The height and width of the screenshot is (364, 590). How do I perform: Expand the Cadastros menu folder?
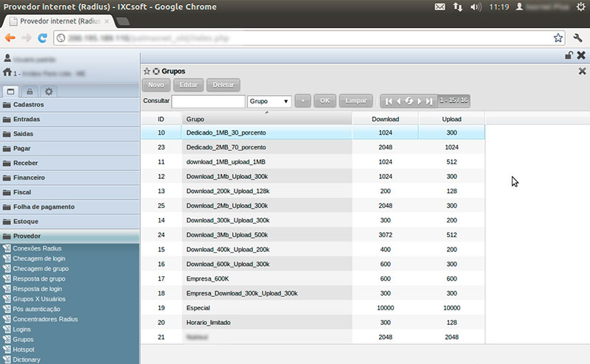click(x=69, y=105)
